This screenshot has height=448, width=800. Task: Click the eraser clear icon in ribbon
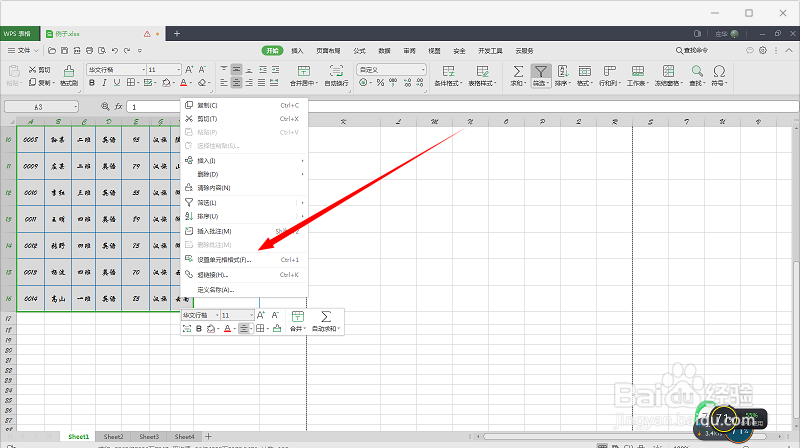202,83
